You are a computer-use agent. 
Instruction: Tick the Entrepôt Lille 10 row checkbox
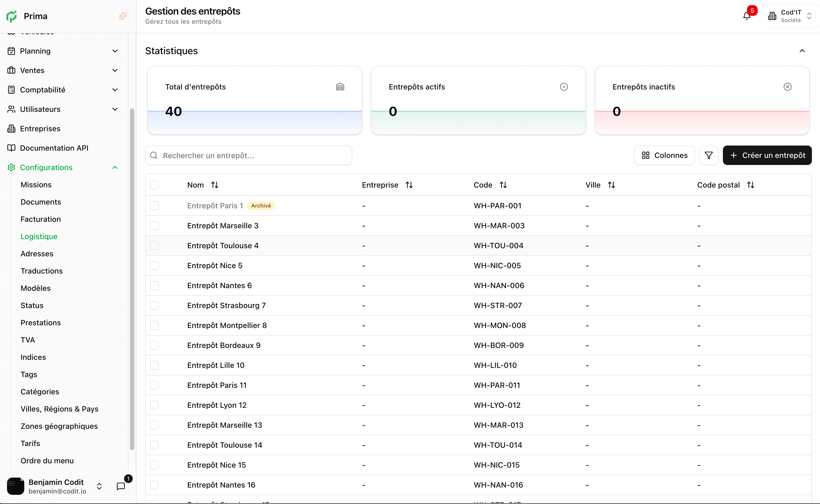click(154, 365)
